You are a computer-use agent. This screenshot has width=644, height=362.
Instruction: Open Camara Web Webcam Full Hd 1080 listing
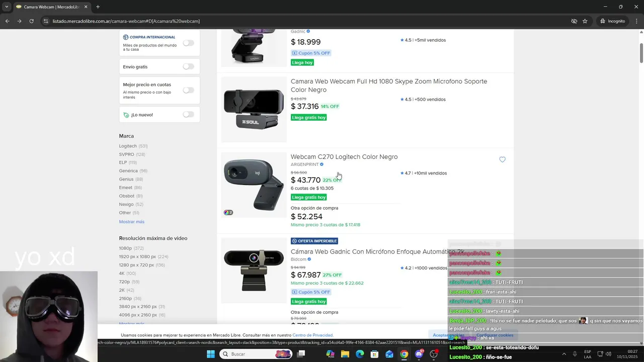click(389, 85)
